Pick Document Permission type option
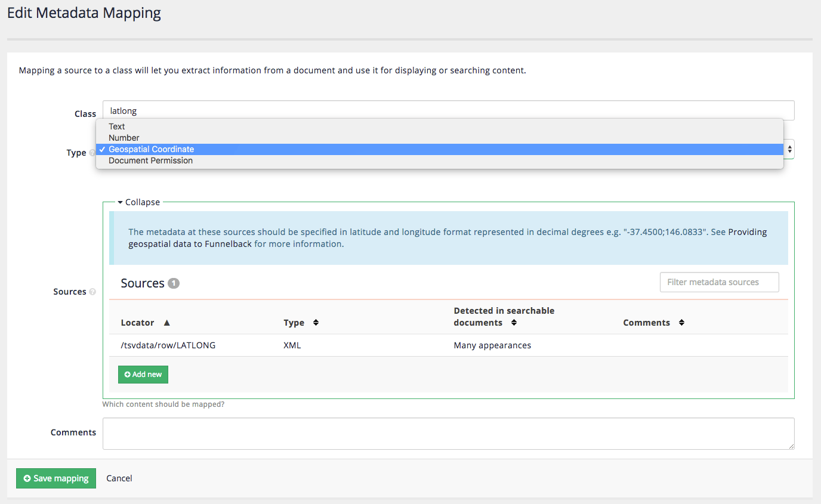 pyautogui.click(x=150, y=160)
